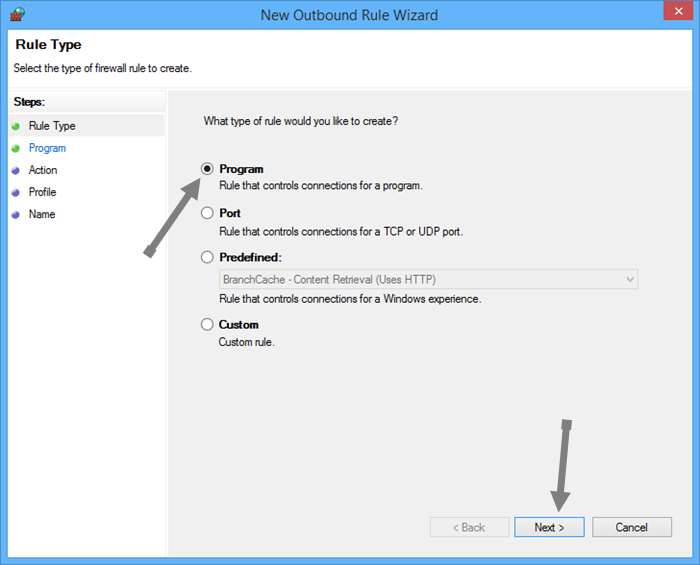Open the BranchCache predefined rule dropdown
The height and width of the screenshot is (565, 700).
pyautogui.click(x=429, y=279)
